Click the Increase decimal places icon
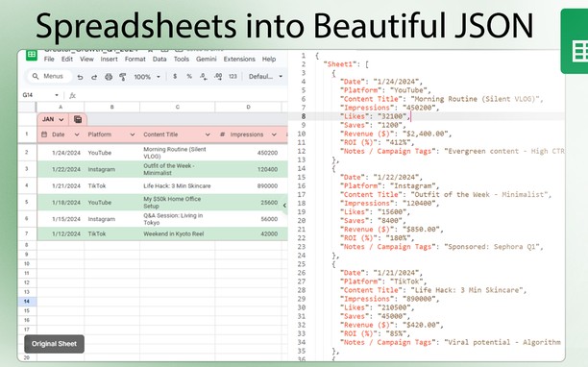The height and width of the screenshot is (367, 588). tap(218, 76)
